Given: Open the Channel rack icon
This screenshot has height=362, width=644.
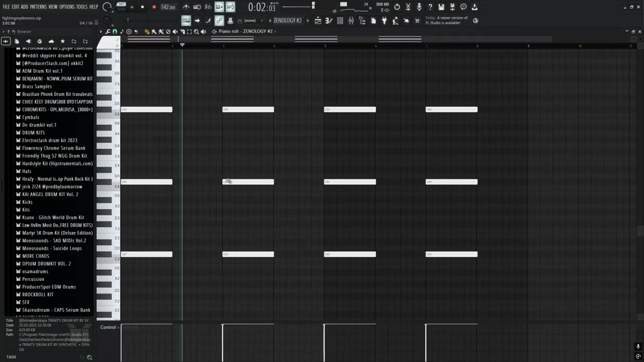Looking at the screenshot, I should (340, 21).
